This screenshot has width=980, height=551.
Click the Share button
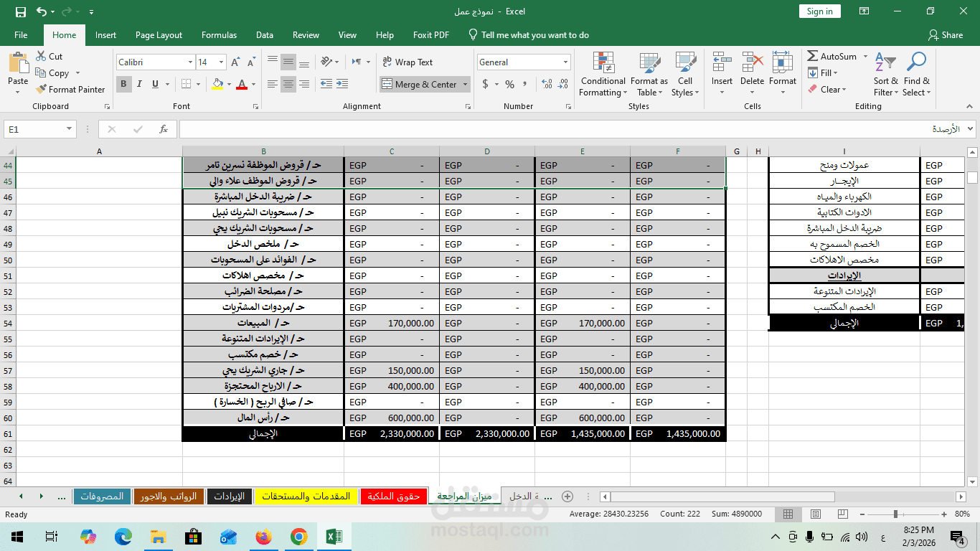[946, 34]
